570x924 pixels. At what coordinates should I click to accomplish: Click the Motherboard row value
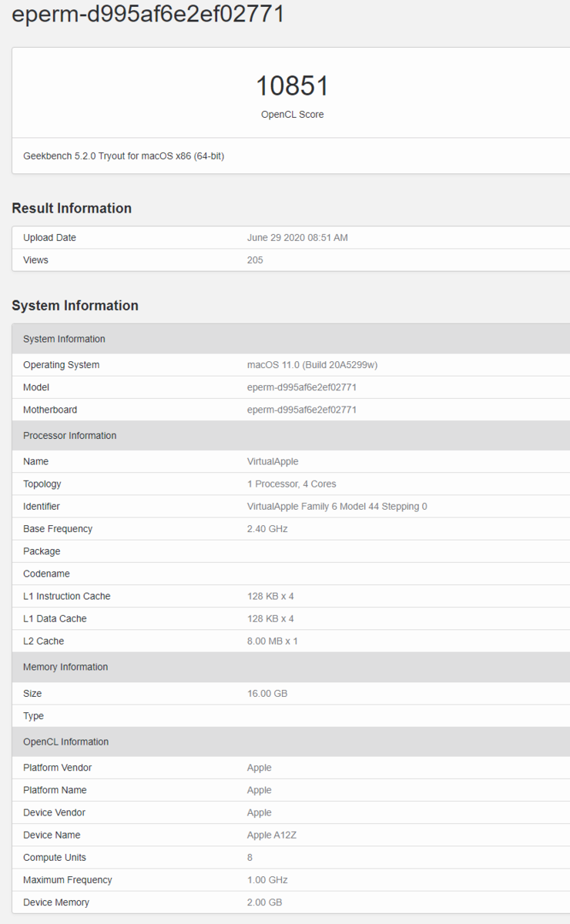pos(301,410)
